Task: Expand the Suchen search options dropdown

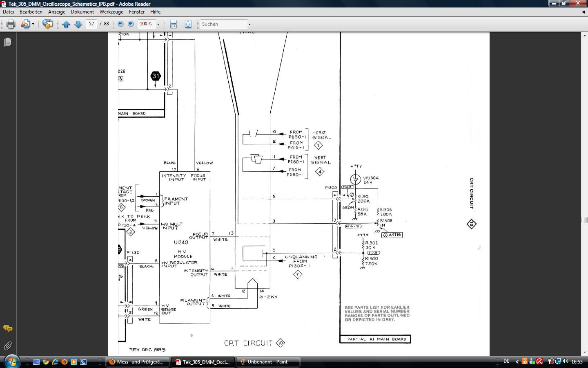Action: [x=249, y=24]
